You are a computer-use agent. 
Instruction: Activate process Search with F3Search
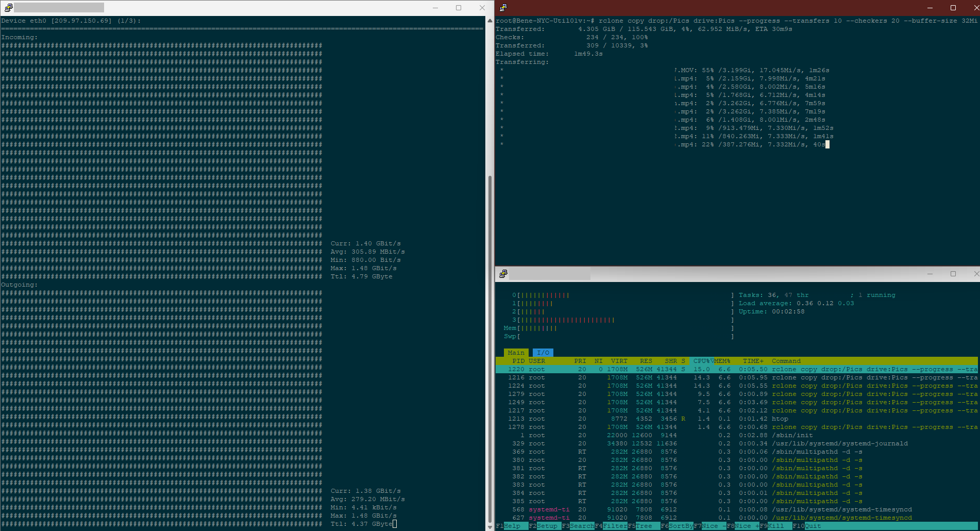[577, 525]
